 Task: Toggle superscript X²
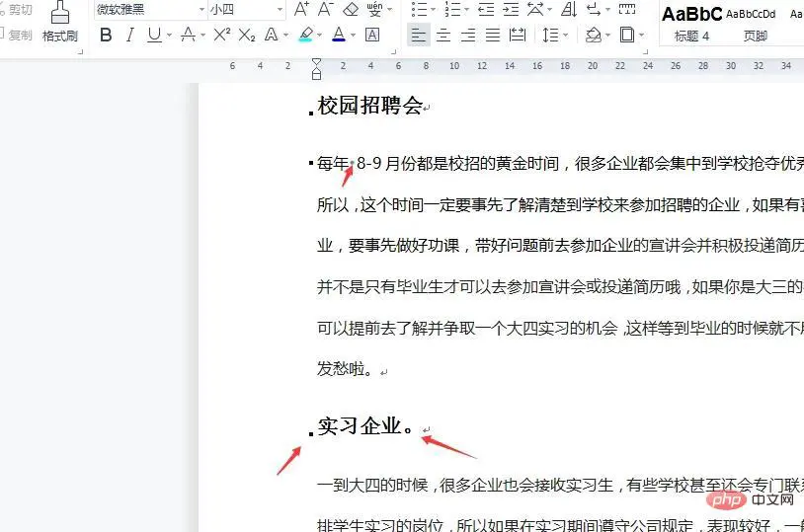(222, 35)
